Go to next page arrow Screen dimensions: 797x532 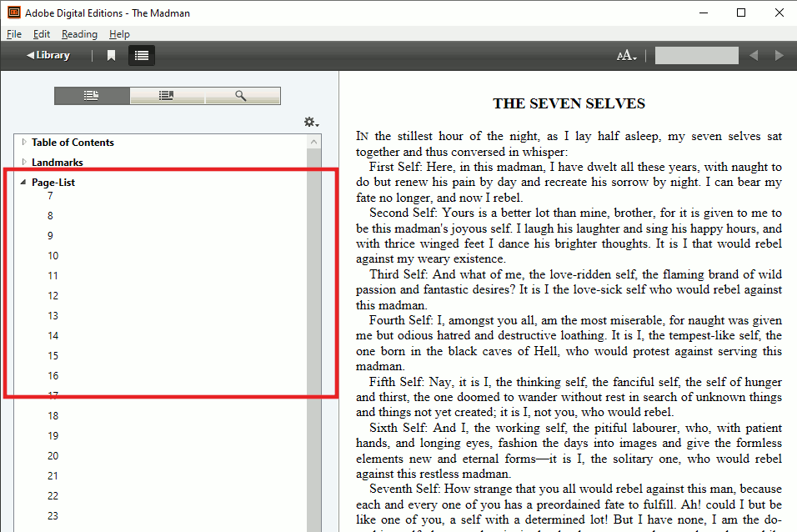pos(779,55)
